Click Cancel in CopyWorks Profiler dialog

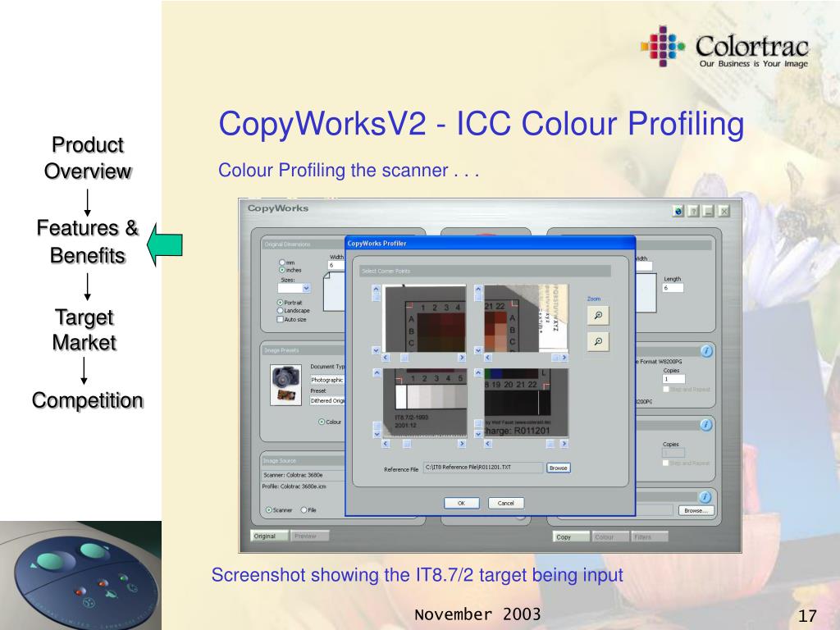point(505,503)
